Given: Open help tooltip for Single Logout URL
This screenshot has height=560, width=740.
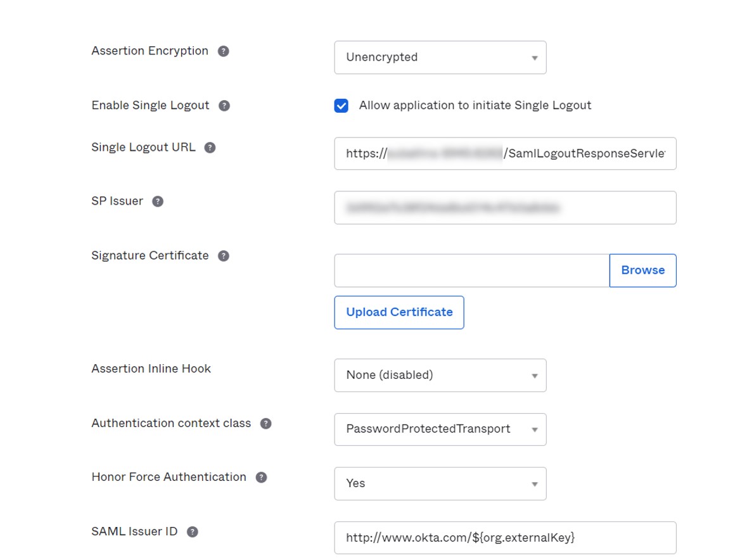Looking at the screenshot, I should pyautogui.click(x=210, y=148).
